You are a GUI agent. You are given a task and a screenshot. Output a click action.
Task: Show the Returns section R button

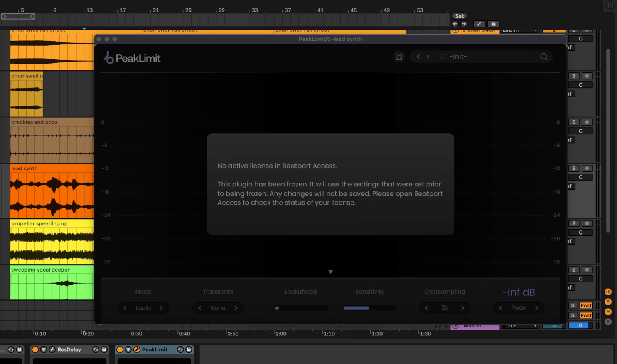click(608, 302)
